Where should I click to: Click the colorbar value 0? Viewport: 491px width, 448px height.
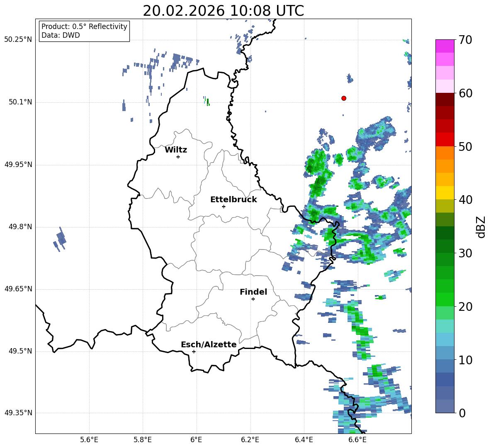click(462, 413)
